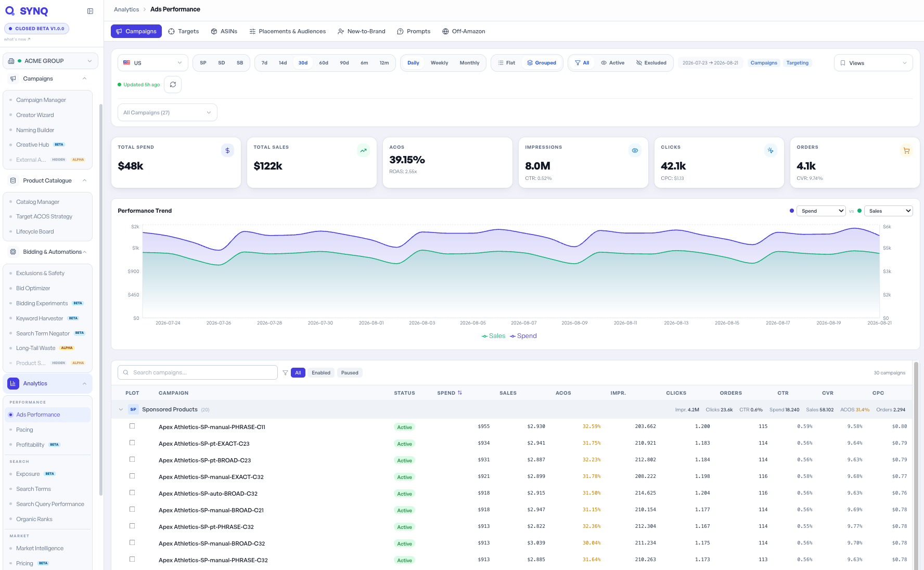Click the Search campaigns input field

tap(198, 372)
